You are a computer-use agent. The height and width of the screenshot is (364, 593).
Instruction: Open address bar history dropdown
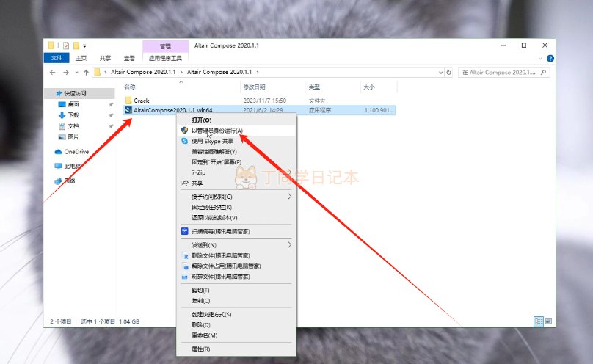pyautogui.click(x=440, y=72)
